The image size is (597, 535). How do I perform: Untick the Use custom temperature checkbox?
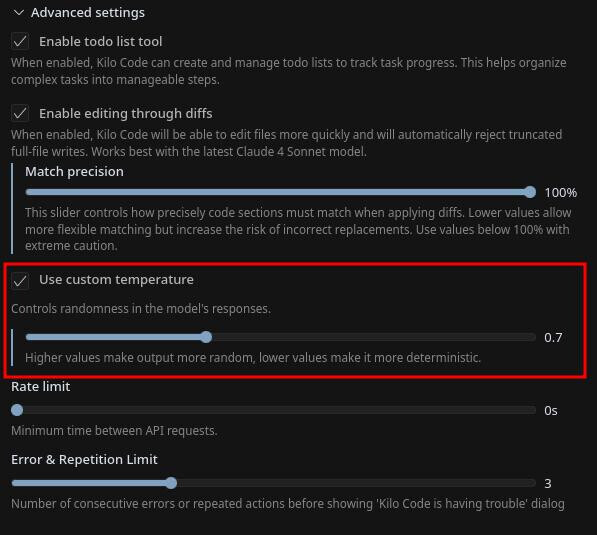[x=20, y=281]
